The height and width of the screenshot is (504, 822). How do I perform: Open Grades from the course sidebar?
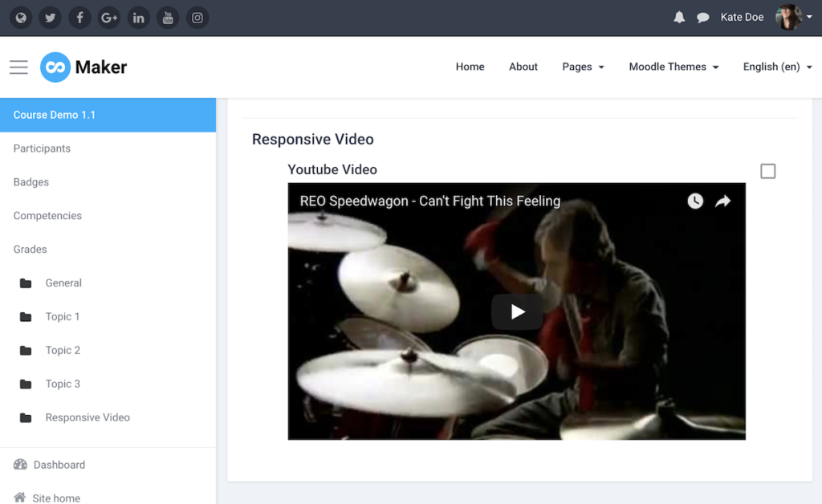coord(30,249)
